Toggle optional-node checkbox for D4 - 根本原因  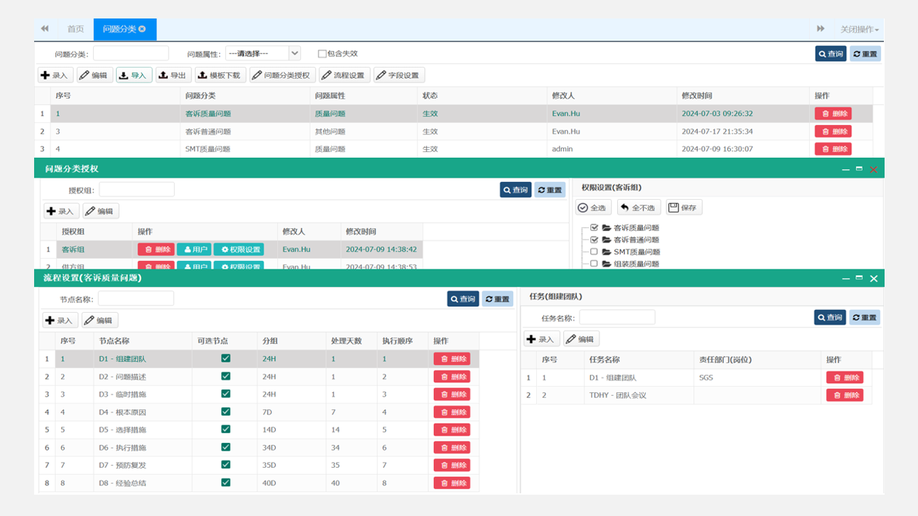pyautogui.click(x=226, y=412)
